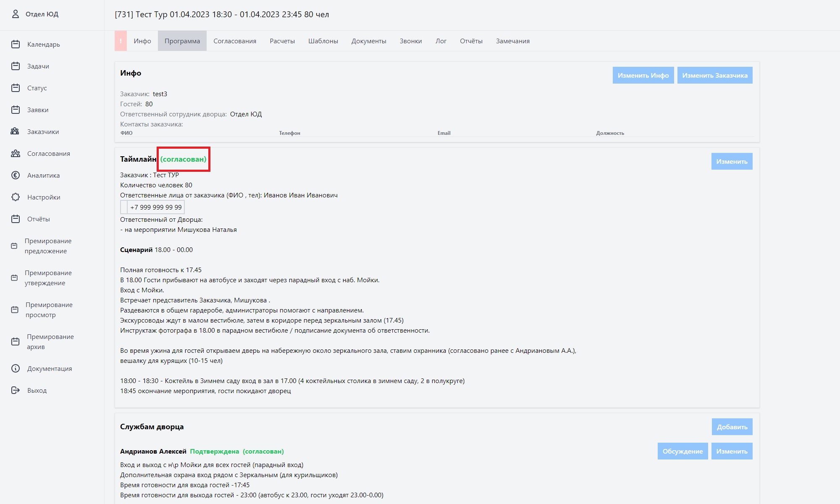This screenshot has width=840, height=504.
Task: Click the Выход logout icon
Action: click(16, 390)
